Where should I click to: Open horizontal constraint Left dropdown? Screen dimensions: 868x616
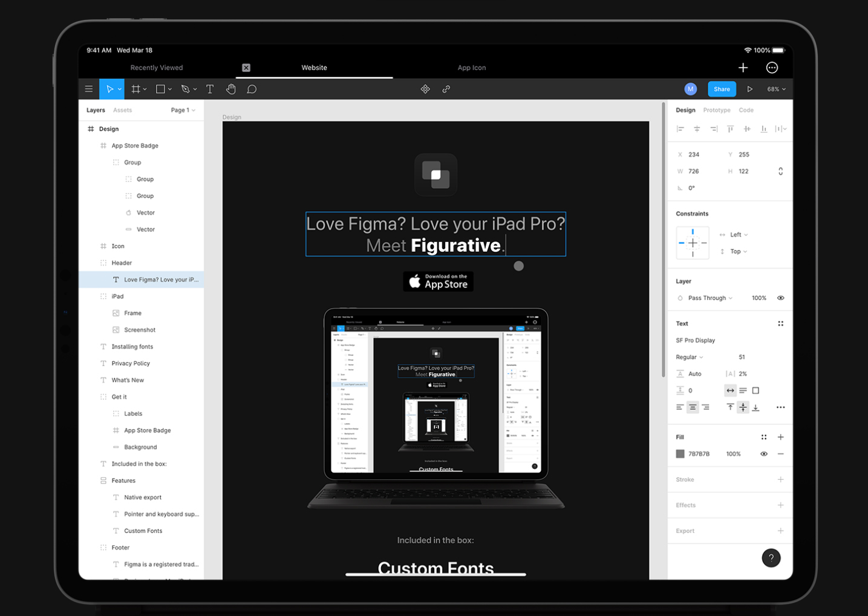(x=739, y=235)
